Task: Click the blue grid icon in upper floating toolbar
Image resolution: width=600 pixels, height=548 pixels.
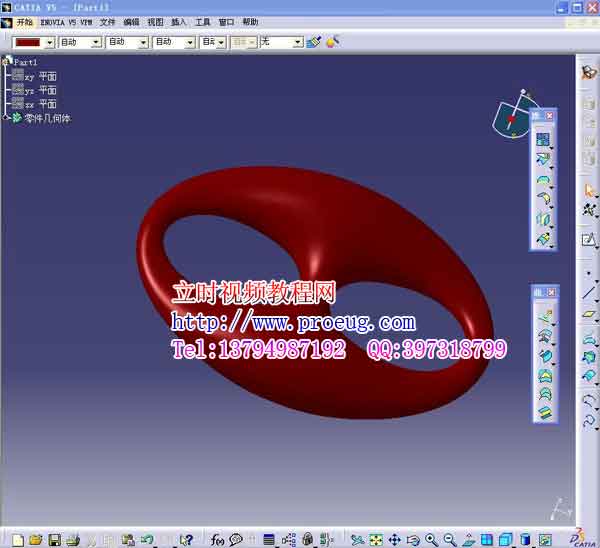Action: 542,139
